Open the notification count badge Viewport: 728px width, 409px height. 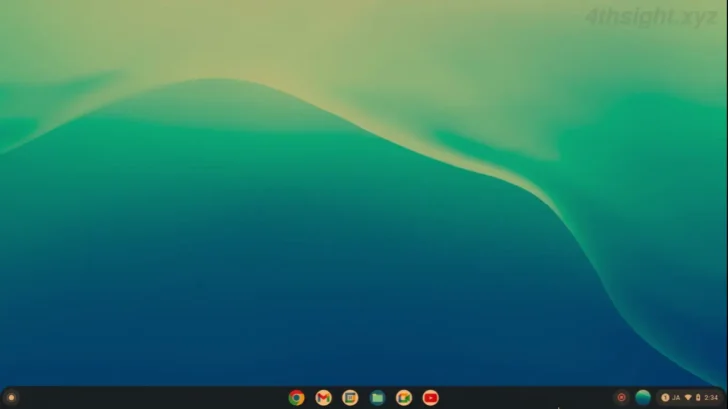[x=665, y=397]
